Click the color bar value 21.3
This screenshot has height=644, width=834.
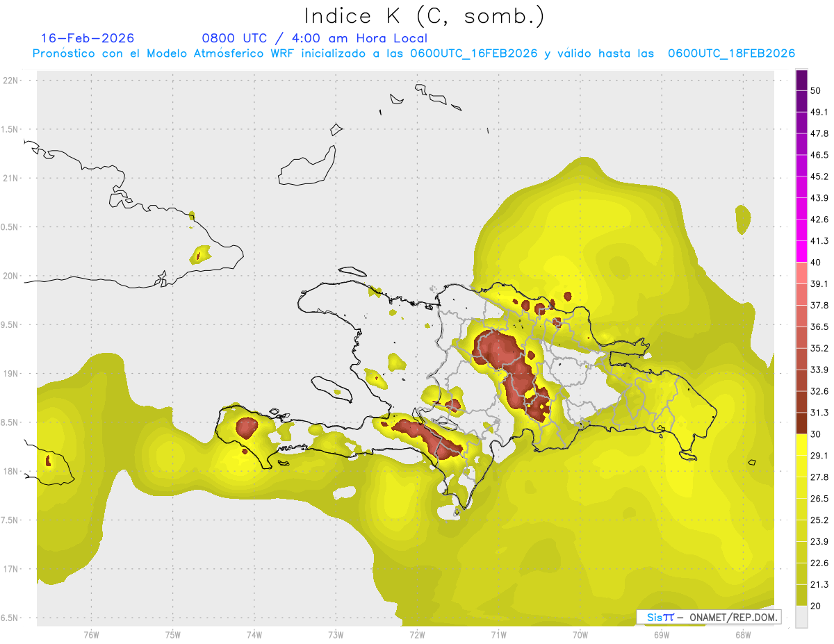[819, 585]
